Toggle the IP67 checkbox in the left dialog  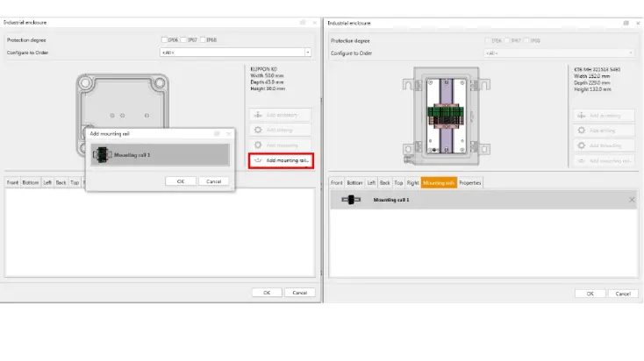point(184,39)
